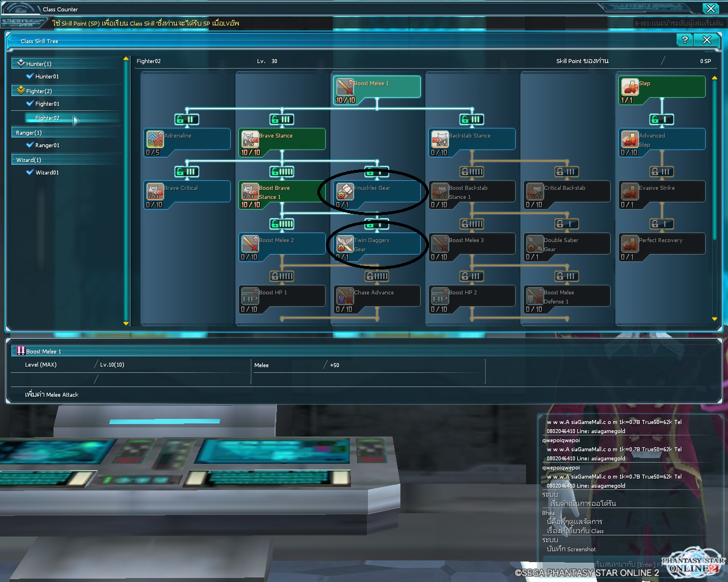The width and height of the screenshot is (728, 582).
Task: Click the Boost Melee 3 skill icon
Action: pyautogui.click(x=440, y=243)
